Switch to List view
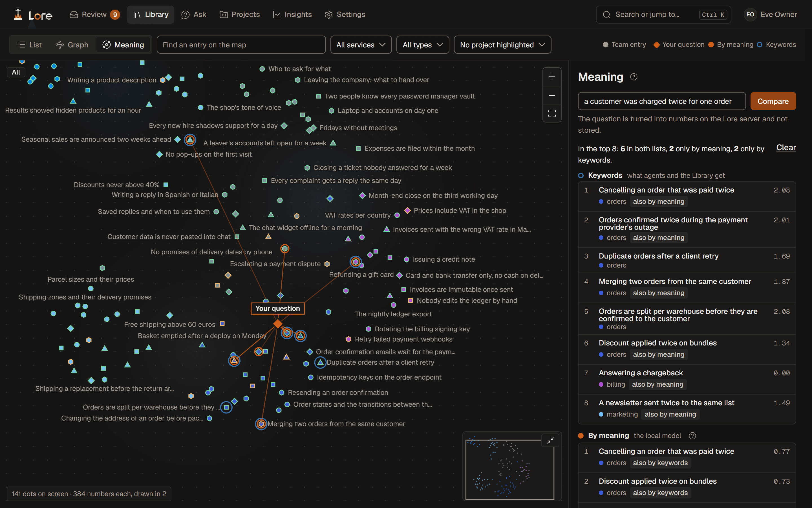The height and width of the screenshot is (508, 812). [29, 45]
